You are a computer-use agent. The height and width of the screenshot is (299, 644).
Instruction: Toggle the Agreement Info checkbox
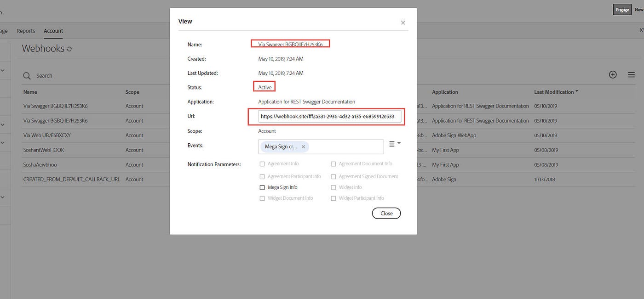click(x=262, y=164)
